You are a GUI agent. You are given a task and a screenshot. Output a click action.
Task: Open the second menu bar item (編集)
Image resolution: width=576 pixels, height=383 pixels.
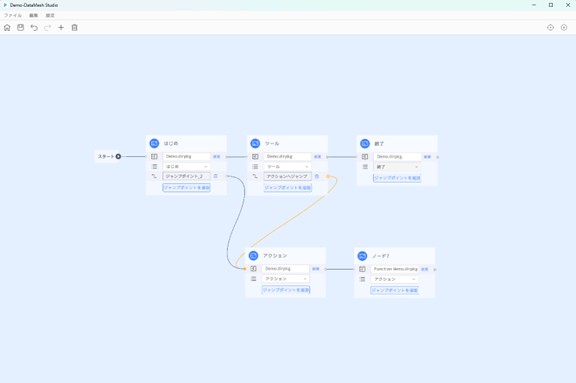coord(33,15)
